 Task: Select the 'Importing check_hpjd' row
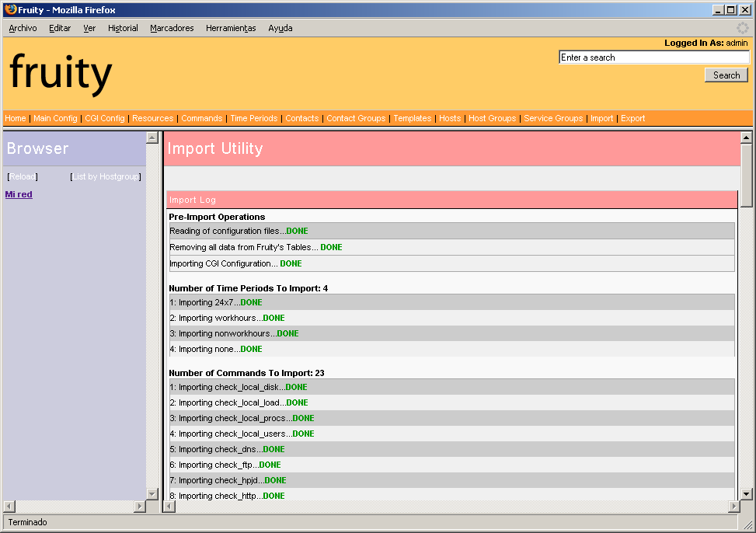coord(451,480)
